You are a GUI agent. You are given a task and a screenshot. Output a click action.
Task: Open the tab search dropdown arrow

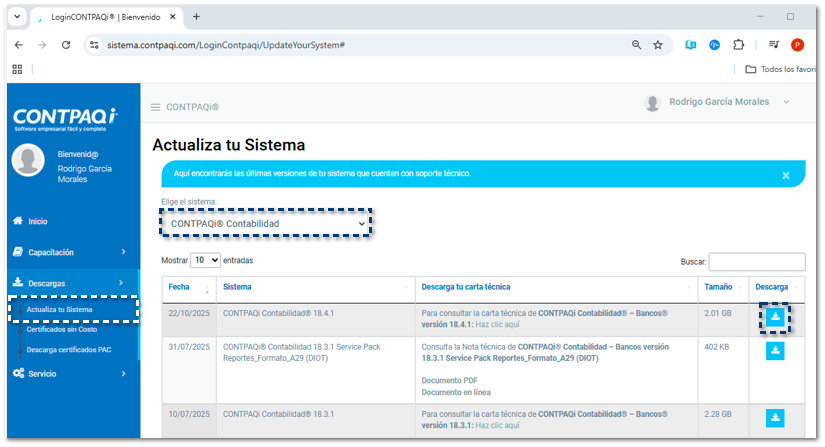pos(17,17)
